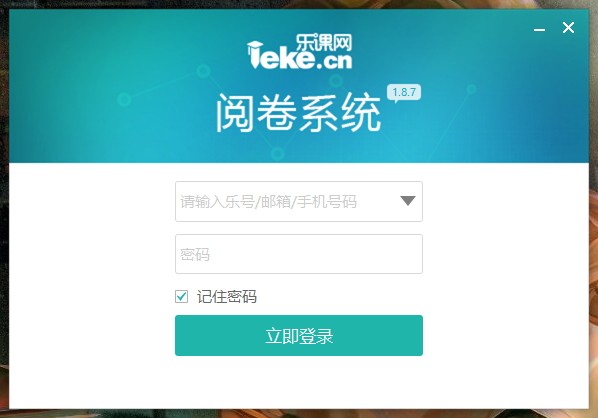598x418 pixels.
Task: Click the checkmark icon beside 记住密码
Action: point(182,296)
